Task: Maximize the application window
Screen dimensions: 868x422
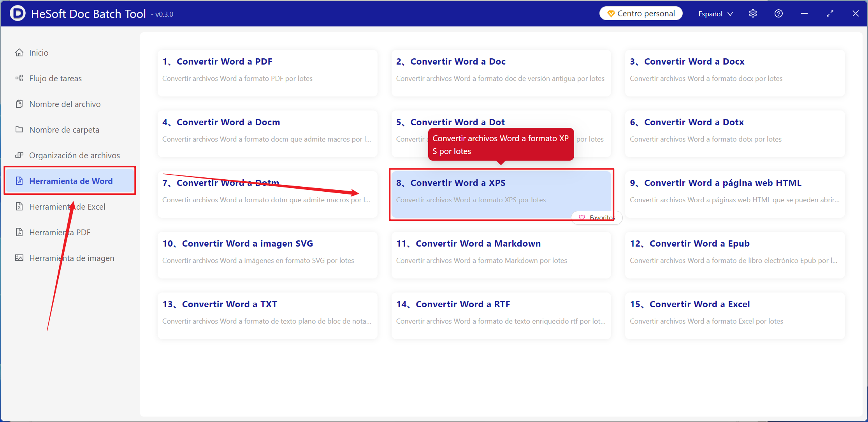Action: (x=830, y=14)
